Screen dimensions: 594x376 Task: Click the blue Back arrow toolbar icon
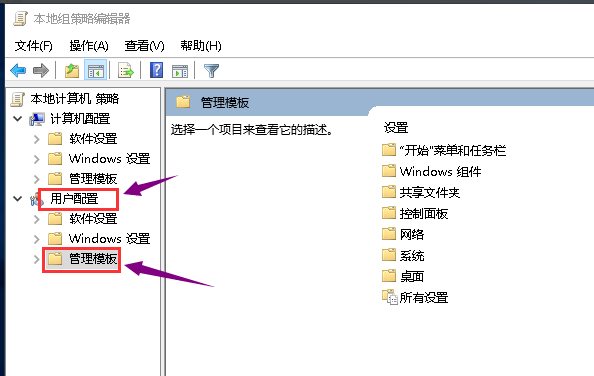pos(18,70)
